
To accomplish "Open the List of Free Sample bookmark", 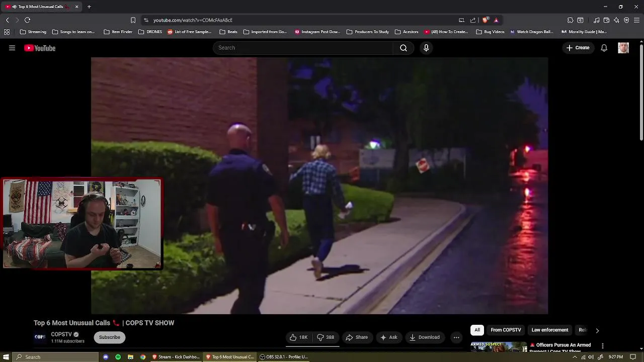I will [190, 32].
